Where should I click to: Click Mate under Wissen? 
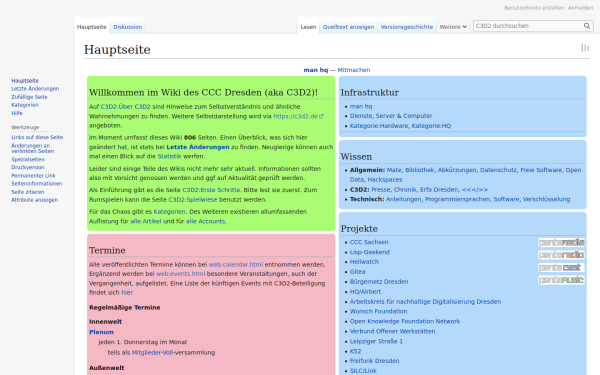tap(394, 170)
